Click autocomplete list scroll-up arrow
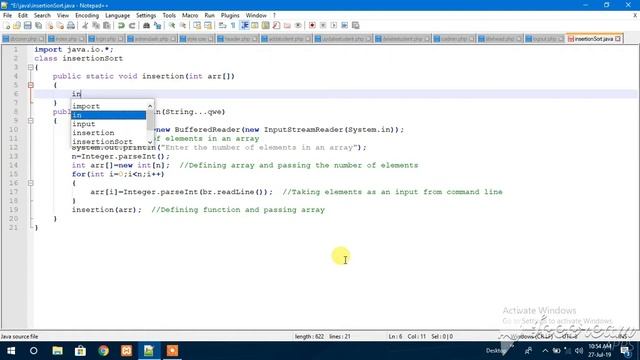The width and height of the screenshot is (640, 360). coord(150,106)
